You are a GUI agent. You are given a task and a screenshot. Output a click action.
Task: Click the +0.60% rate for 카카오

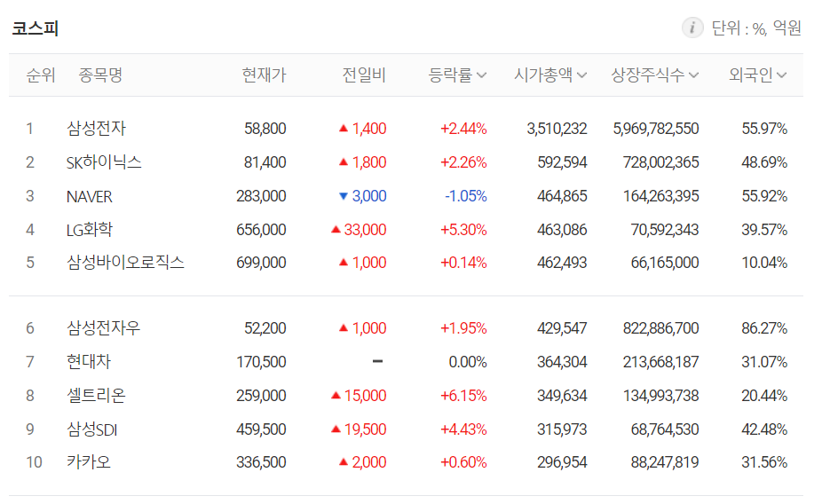click(x=463, y=462)
